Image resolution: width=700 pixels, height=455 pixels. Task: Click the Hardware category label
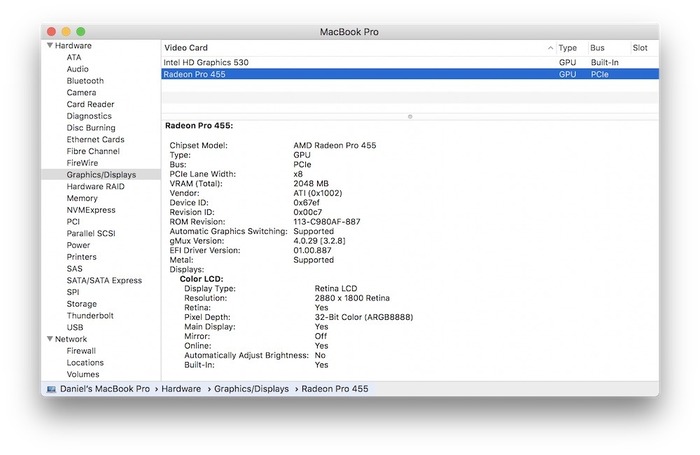pyautogui.click(x=73, y=46)
